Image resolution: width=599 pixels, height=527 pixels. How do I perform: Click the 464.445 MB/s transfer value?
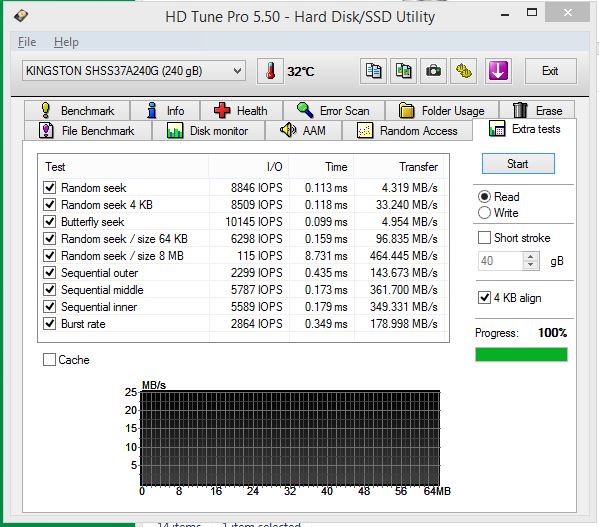pos(403,255)
